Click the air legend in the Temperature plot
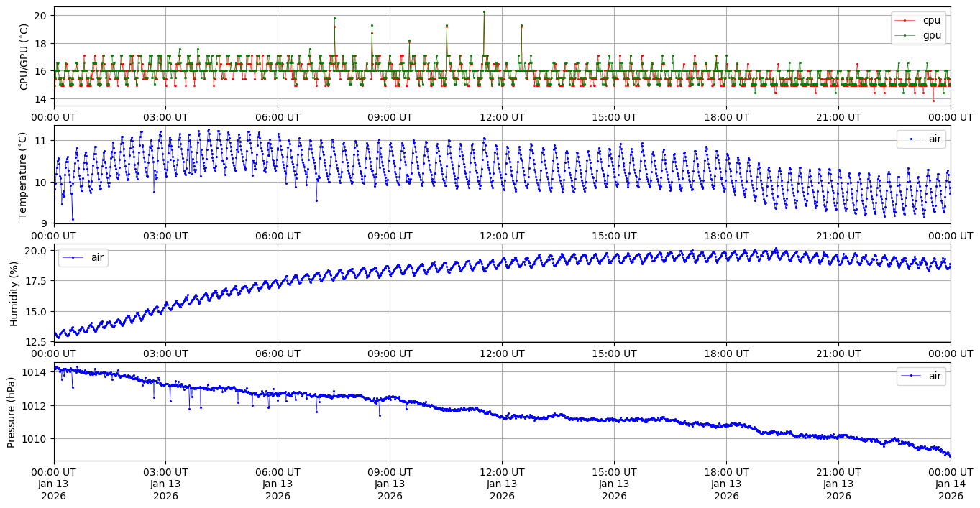Viewport: 980px width, 508px height. point(933,139)
